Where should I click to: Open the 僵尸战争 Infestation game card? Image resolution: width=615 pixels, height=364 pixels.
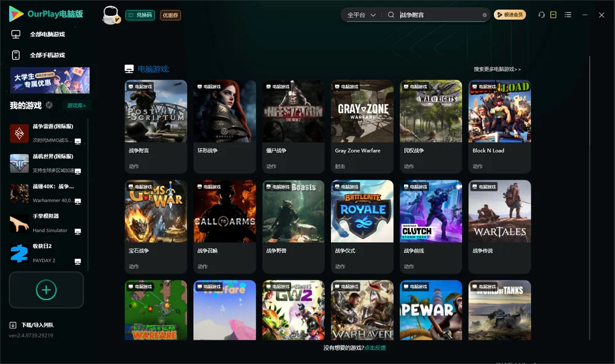tap(293, 126)
